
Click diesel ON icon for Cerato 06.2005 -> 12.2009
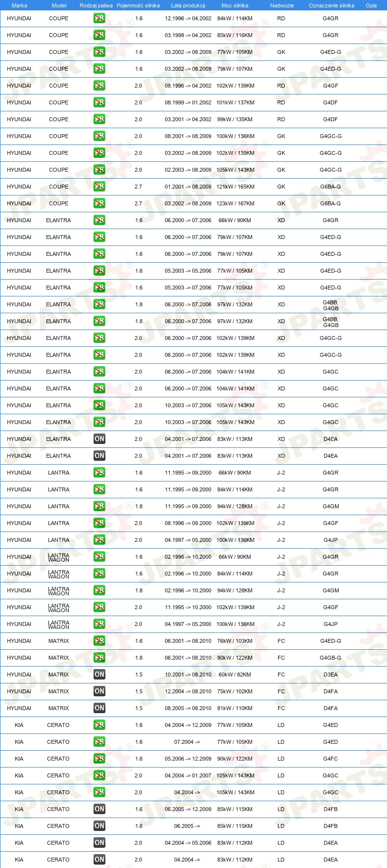click(99, 809)
